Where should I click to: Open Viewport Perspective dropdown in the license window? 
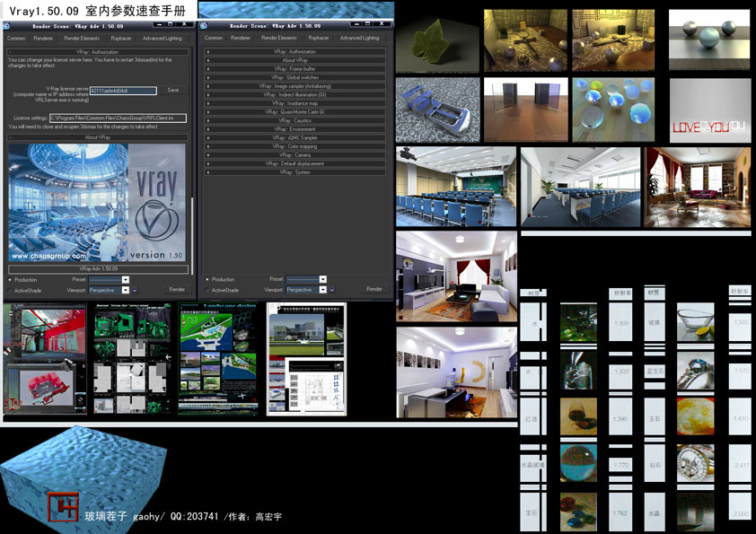109,290
